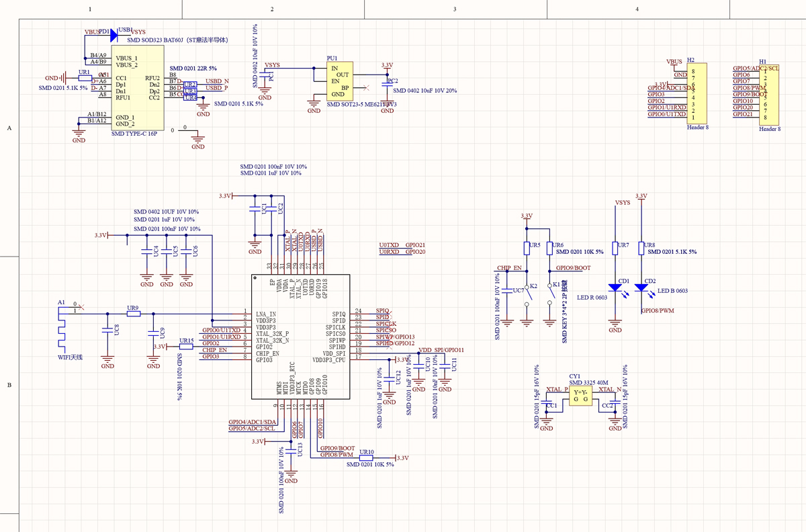Select the H2 Header 8 connector

coord(698,92)
